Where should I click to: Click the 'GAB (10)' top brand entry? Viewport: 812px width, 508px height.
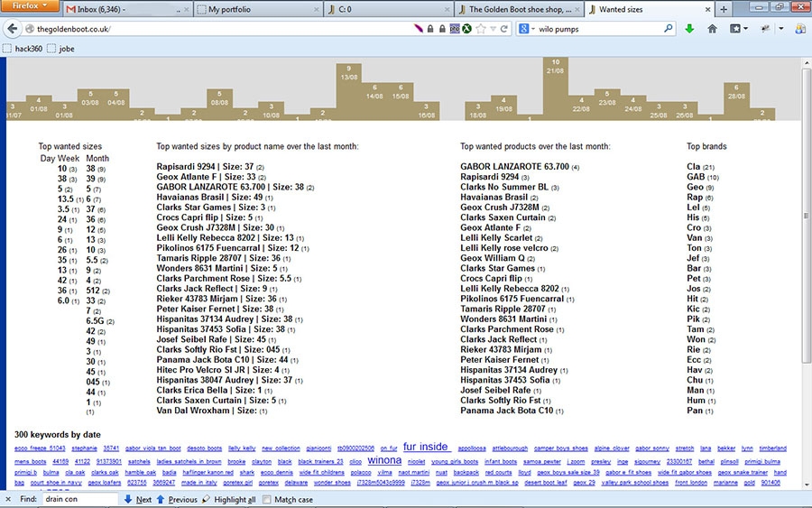(703, 177)
